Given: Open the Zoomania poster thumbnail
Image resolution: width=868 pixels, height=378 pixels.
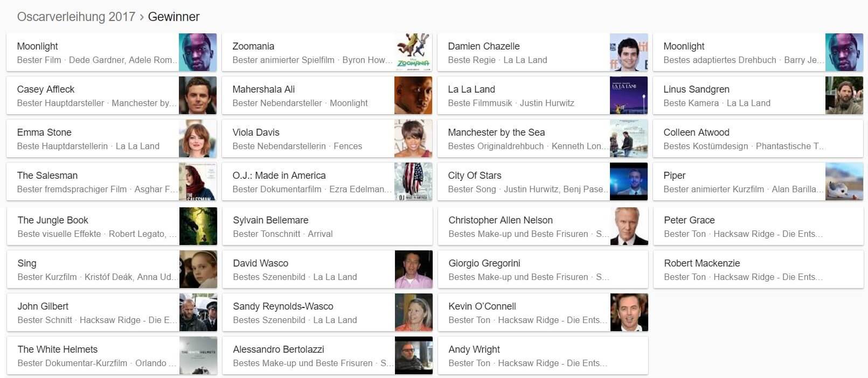Looking at the screenshot, I should point(413,52).
